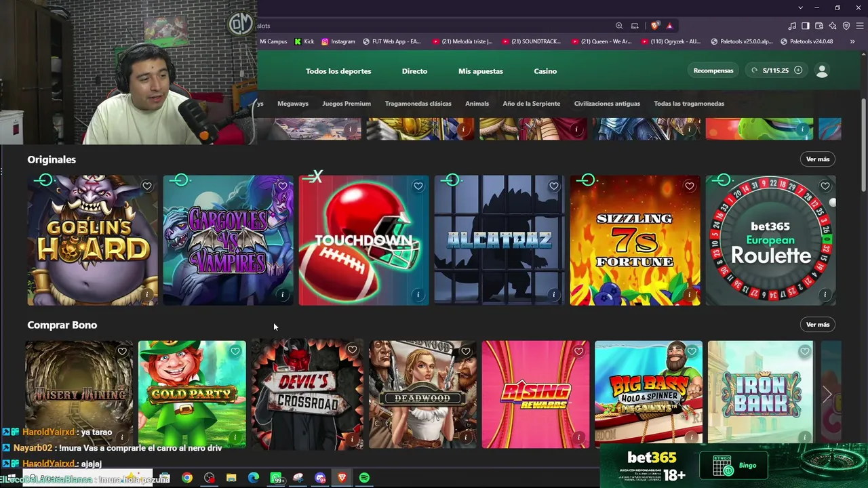Show info for Sizzling 7s Fortune

(690, 295)
